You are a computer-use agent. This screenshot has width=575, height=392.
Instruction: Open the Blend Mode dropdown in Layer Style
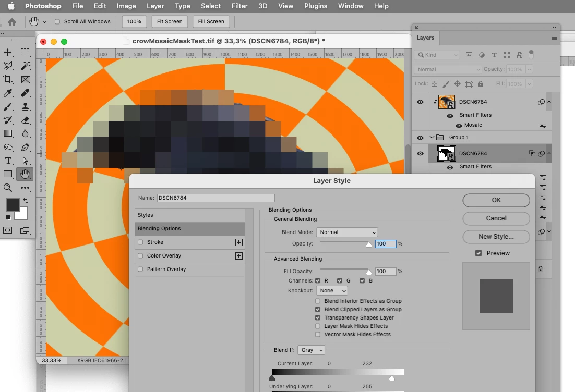point(347,232)
